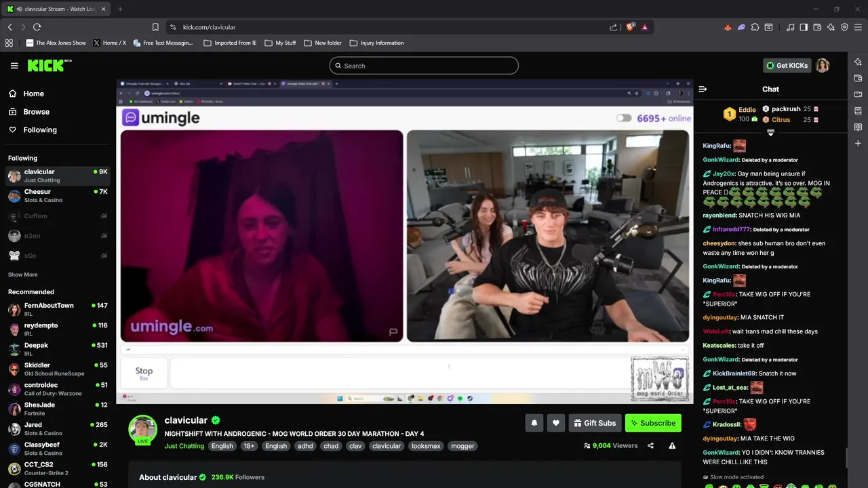Open the Just Chatting category link
Image resolution: width=868 pixels, height=488 pixels.
tap(184, 446)
